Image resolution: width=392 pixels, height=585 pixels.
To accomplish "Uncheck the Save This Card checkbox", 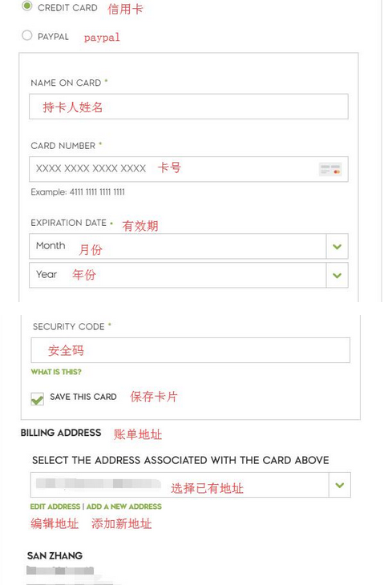I will [38, 398].
